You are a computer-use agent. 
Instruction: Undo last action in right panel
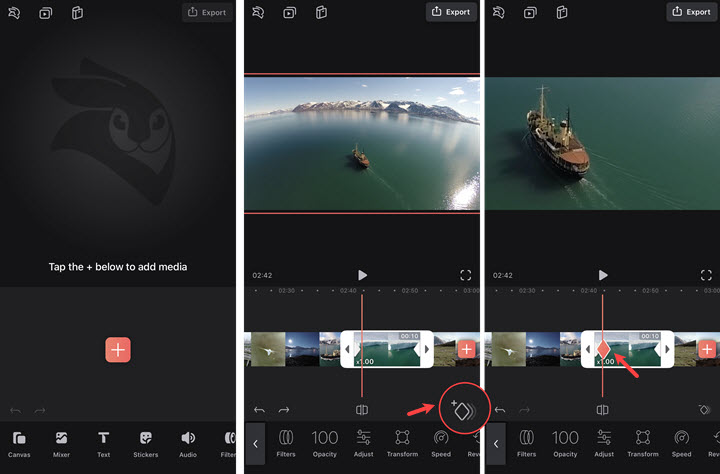[x=500, y=410]
